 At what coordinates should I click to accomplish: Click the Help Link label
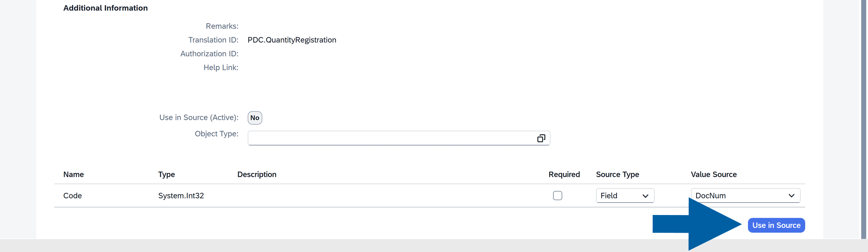(x=221, y=68)
